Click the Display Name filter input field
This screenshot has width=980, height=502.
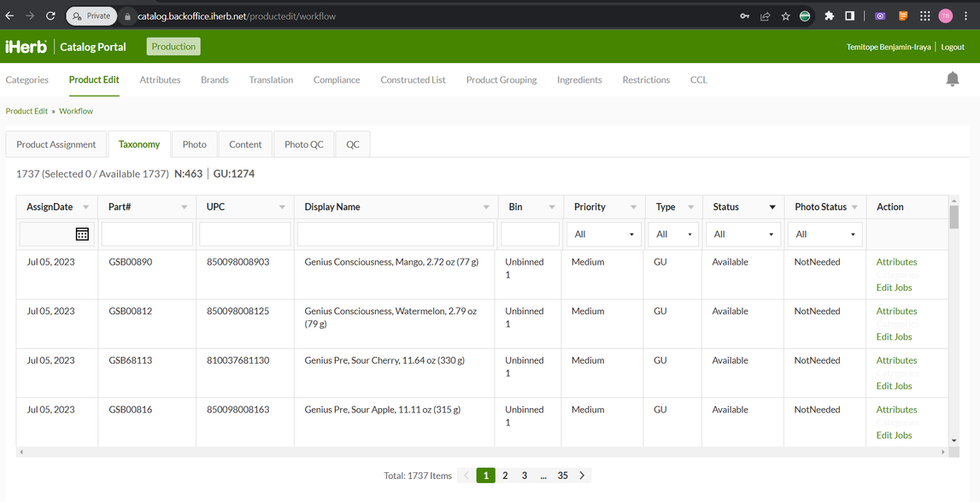pyautogui.click(x=395, y=234)
